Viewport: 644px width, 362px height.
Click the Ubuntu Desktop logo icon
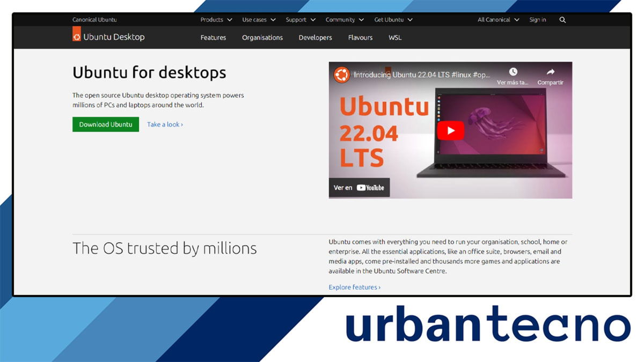coord(77,35)
